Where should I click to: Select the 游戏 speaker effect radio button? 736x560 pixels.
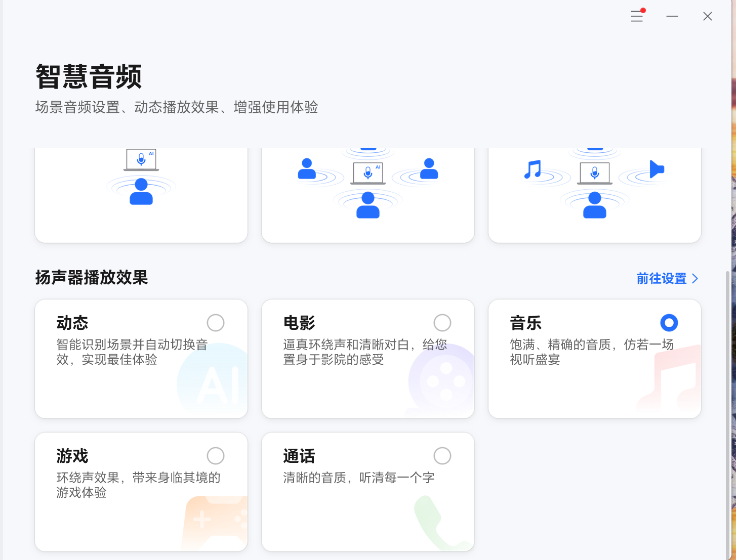[x=216, y=456]
